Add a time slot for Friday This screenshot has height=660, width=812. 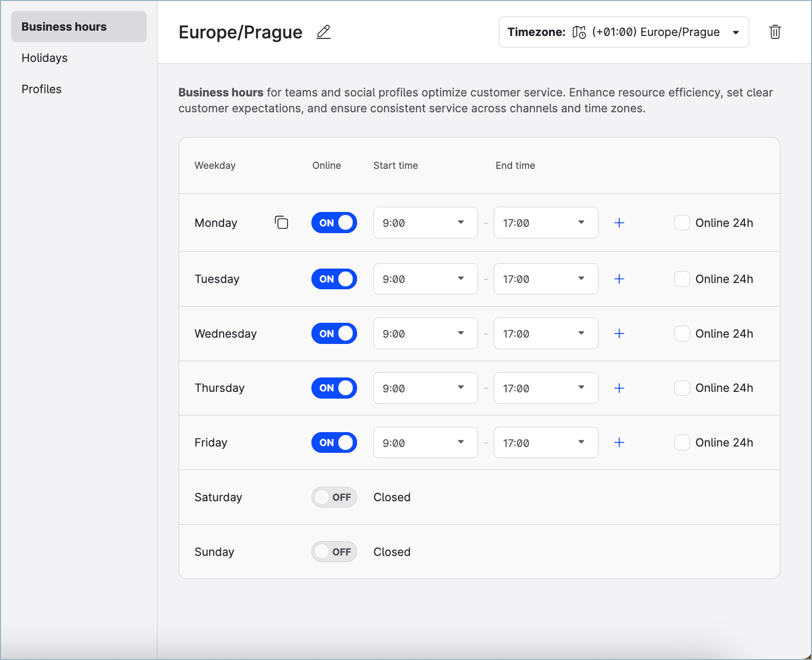coord(619,443)
